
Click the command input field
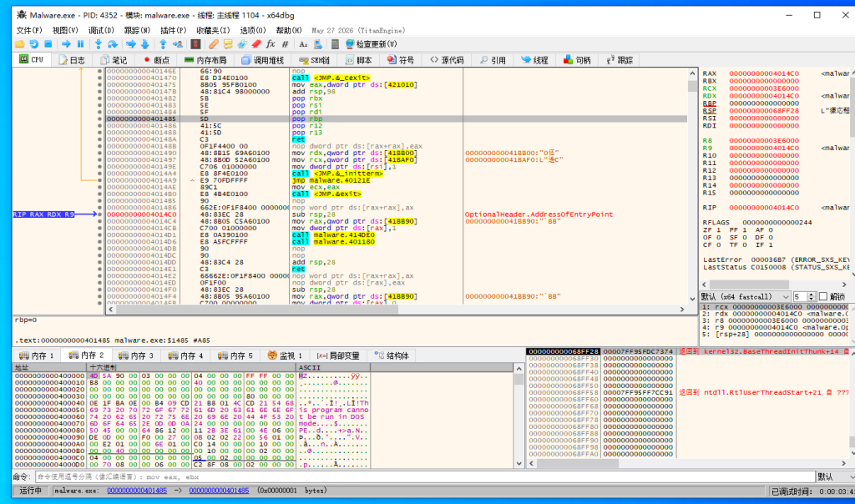pyautogui.click(x=425, y=476)
